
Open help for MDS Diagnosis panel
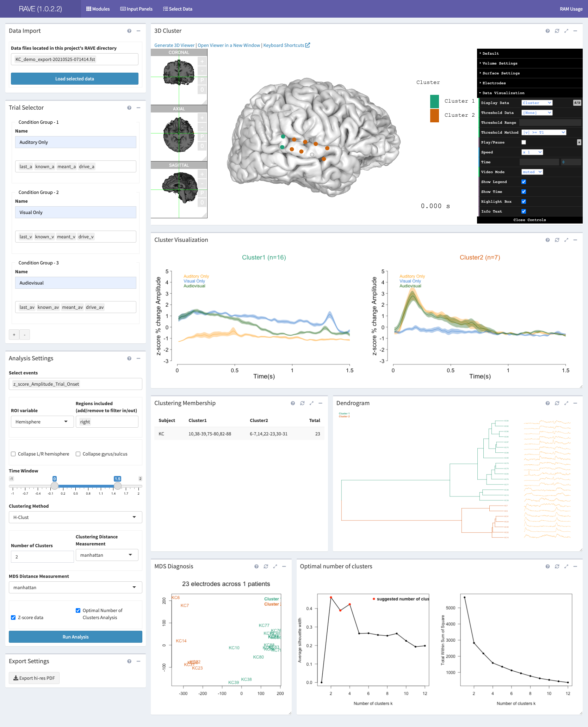(x=256, y=566)
